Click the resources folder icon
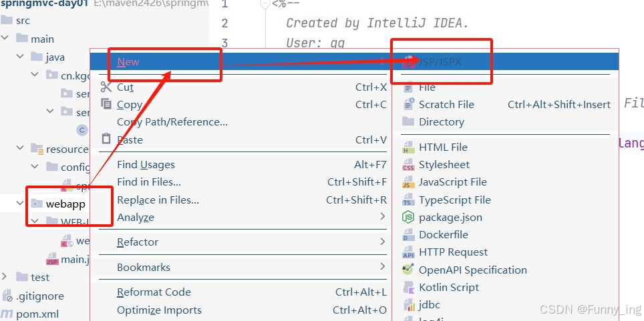 [37, 149]
